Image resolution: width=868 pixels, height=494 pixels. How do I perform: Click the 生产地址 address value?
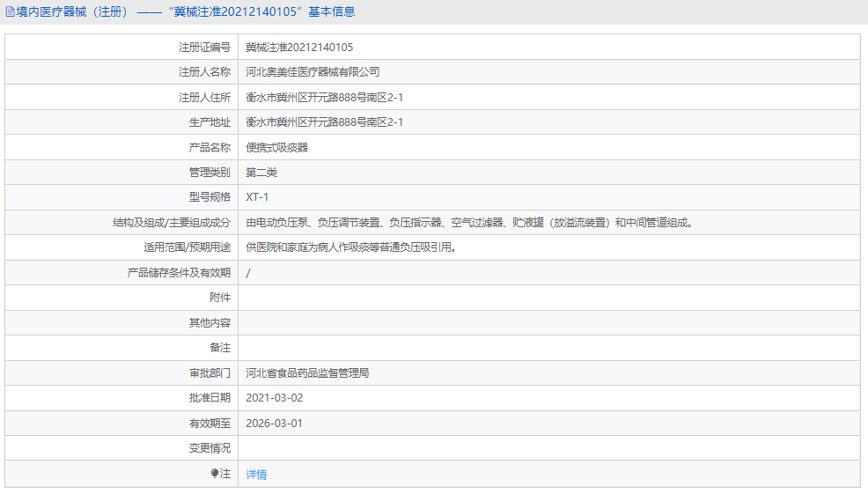(324, 122)
